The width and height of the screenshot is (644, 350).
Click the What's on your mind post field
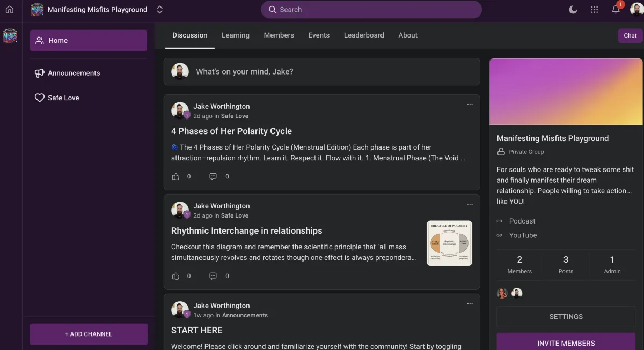point(322,72)
